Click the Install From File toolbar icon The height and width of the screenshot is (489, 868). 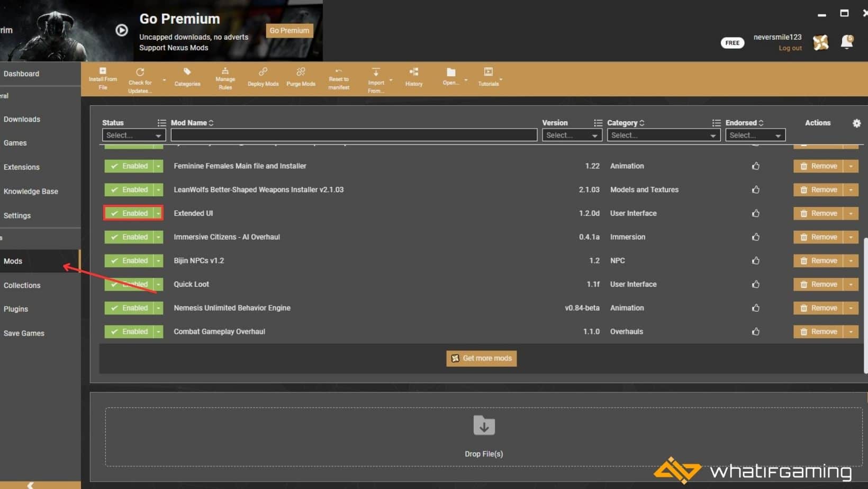click(103, 78)
